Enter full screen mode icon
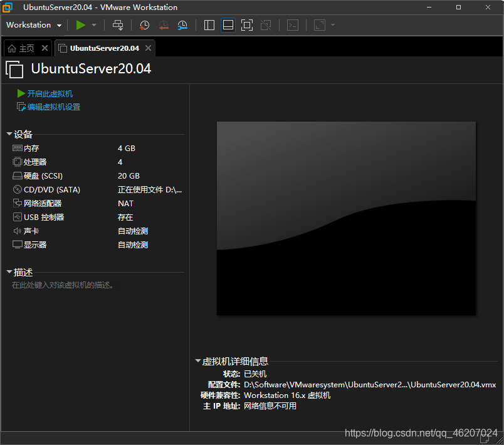The width and height of the screenshot is (504, 445). tap(247, 25)
